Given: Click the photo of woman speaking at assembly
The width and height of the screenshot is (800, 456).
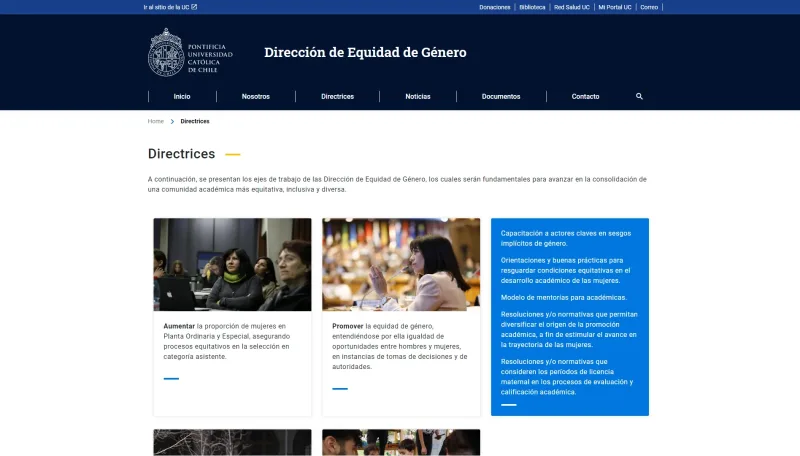Looking at the screenshot, I should (x=401, y=264).
